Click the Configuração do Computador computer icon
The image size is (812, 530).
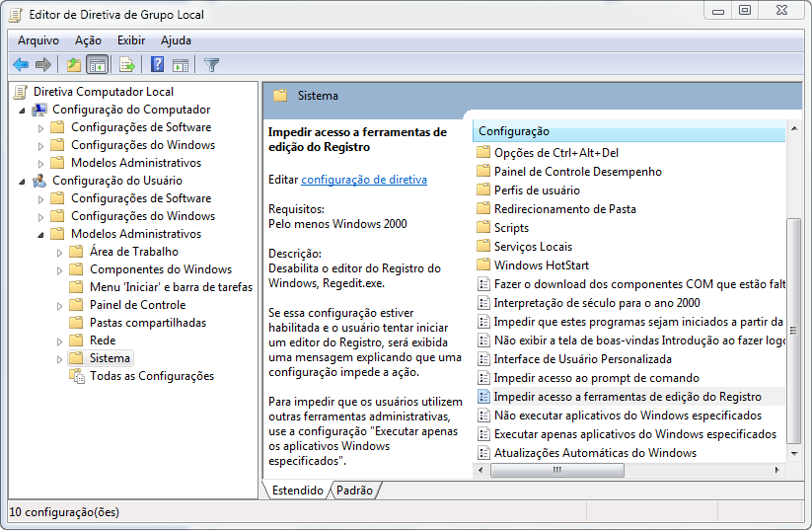(x=39, y=110)
